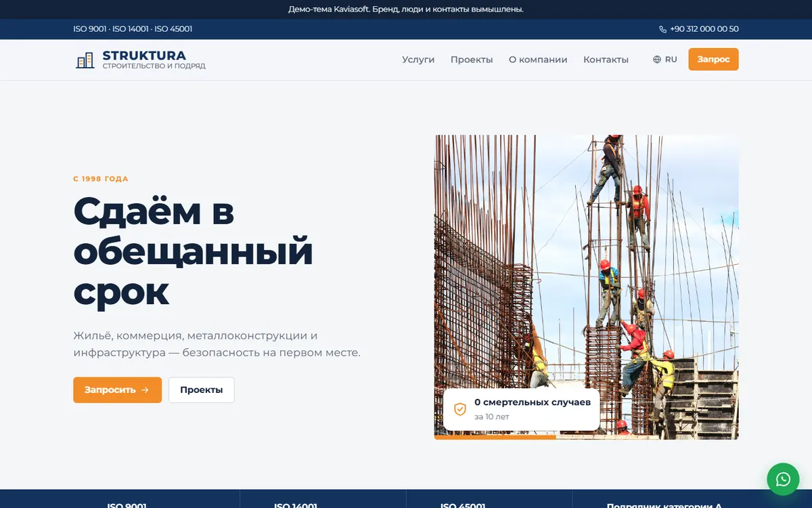
Task: Click the STRUKTURA building logo icon
Action: click(x=85, y=60)
